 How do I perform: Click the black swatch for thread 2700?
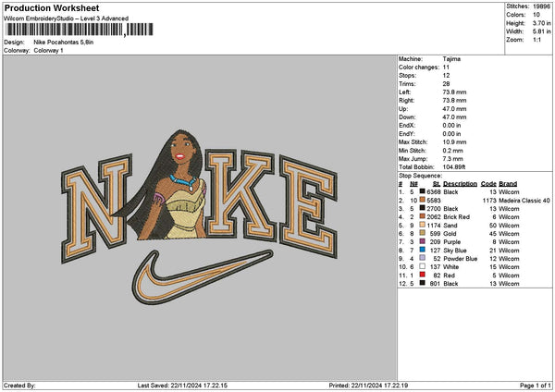(x=423, y=208)
